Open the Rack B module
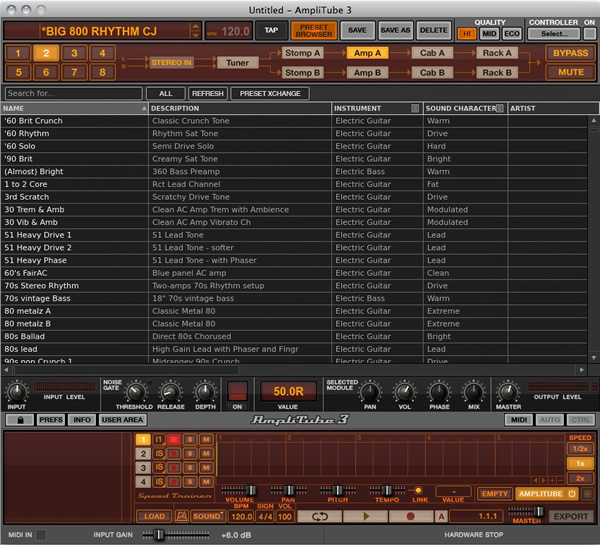This screenshot has width=600, height=545. 497,72
